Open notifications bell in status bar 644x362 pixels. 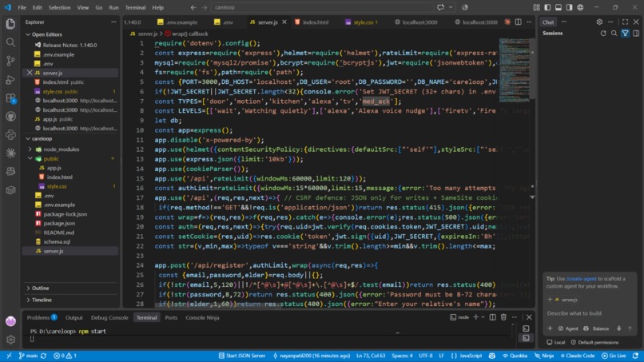tap(635, 356)
